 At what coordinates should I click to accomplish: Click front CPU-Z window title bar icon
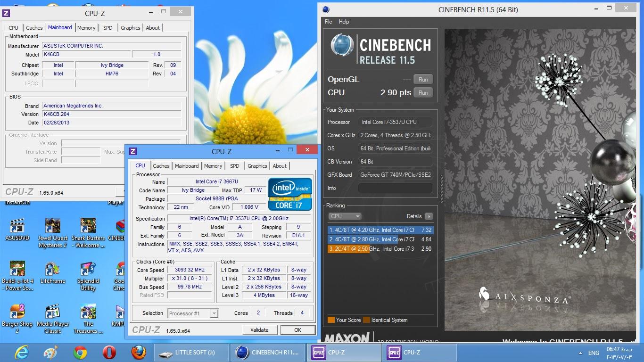[133, 151]
